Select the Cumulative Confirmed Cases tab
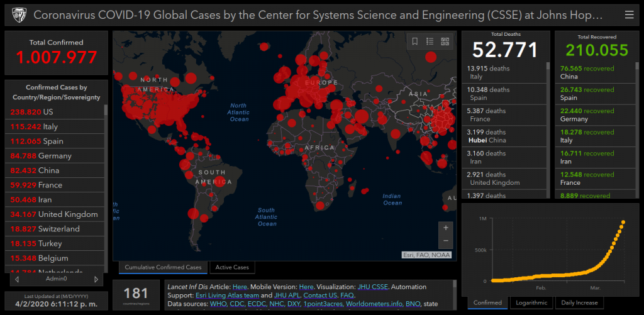The height and width of the screenshot is (315, 644). [x=163, y=267]
